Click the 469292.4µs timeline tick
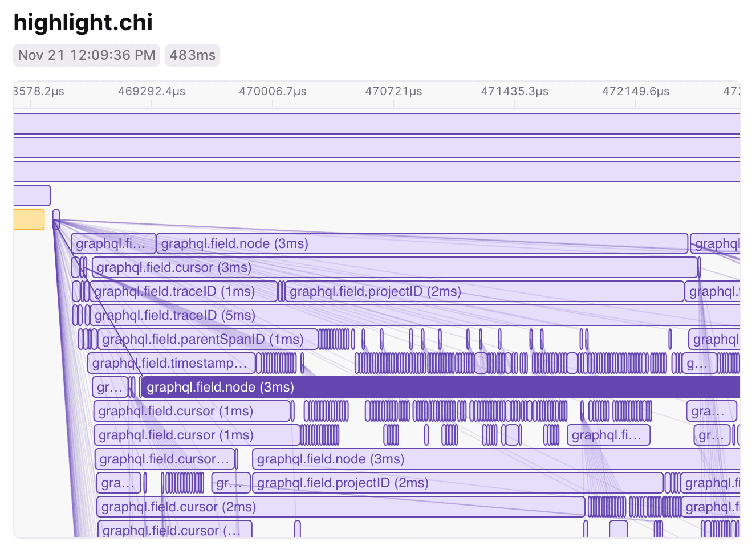The height and width of the screenshot is (554, 756). 152,92
